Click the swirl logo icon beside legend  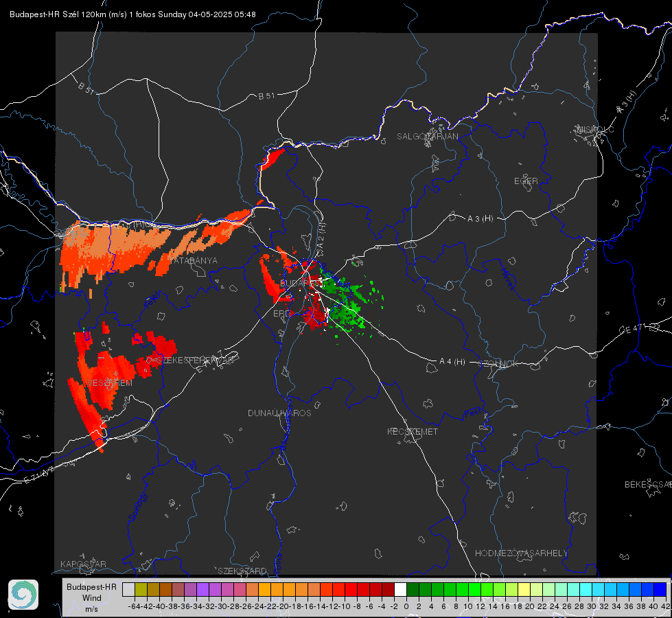[23, 595]
